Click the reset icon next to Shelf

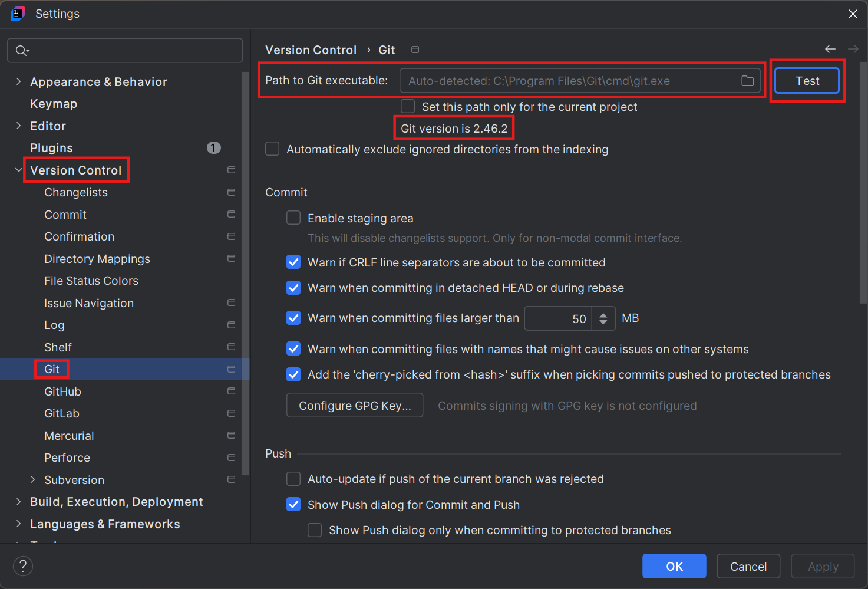click(231, 347)
